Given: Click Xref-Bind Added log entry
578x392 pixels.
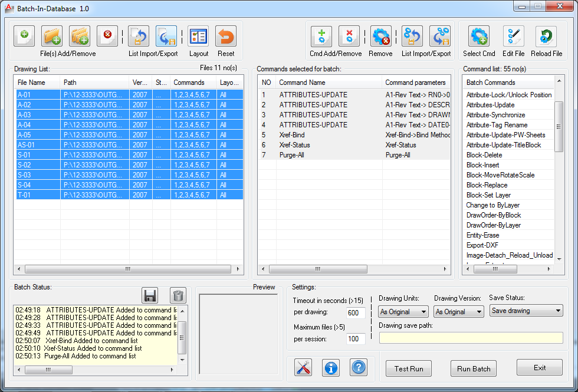Looking at the screenshot, I should pos(77,341).
